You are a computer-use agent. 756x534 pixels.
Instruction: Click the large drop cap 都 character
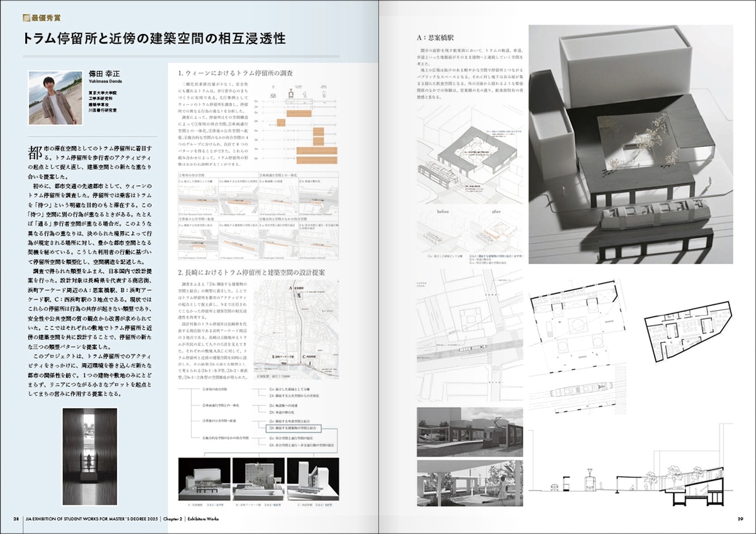[35, 152]
